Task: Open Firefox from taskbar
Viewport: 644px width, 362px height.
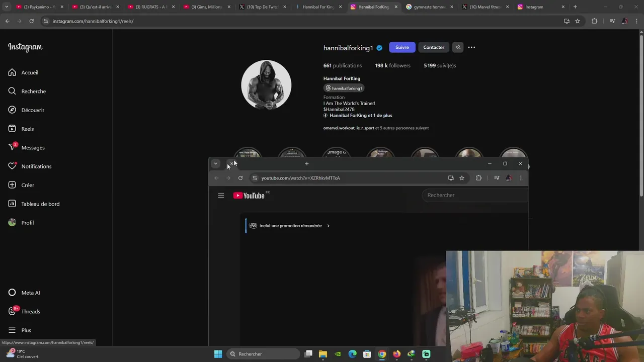Action: pos(397,354)
